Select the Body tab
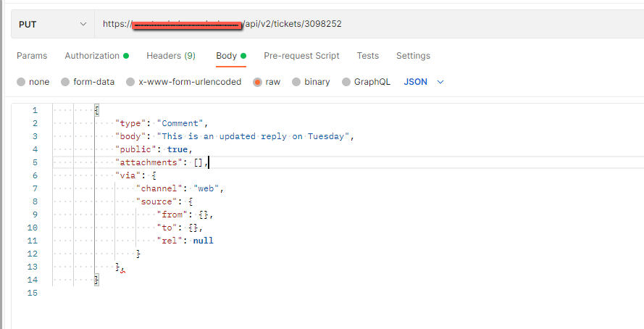Image resolution: width=644 pixels, height=329 pixels. (x=227, y=56)
